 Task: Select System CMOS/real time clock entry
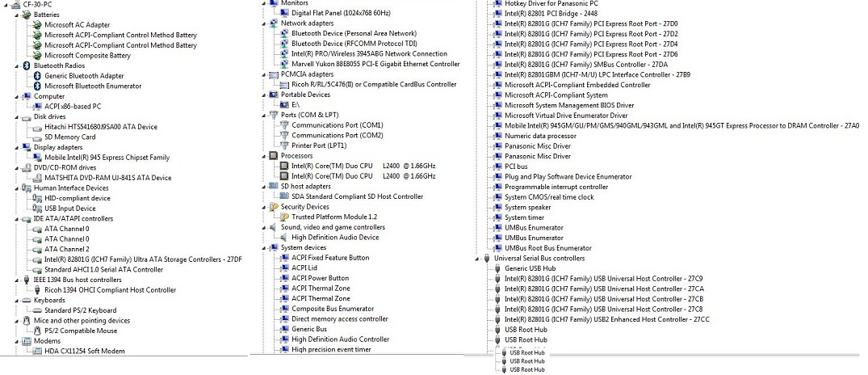click(x=549, y=197)
